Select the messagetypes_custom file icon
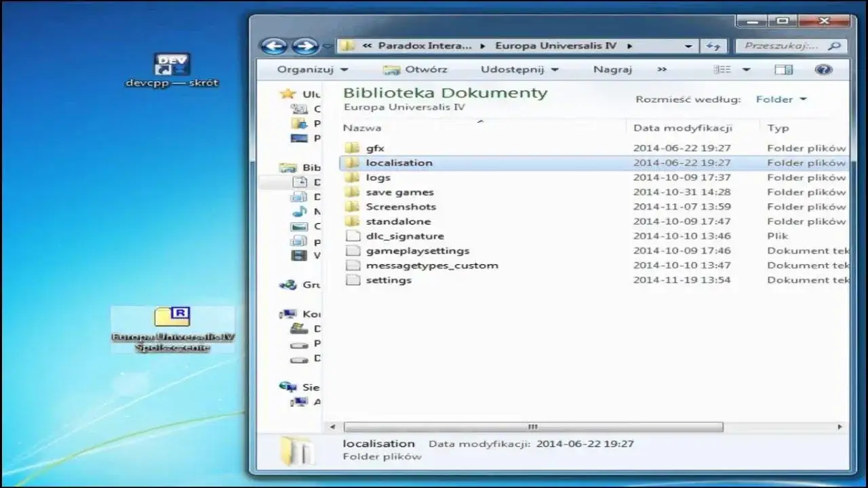This screenshot has height=488, width=868. (x=352, y=265)
